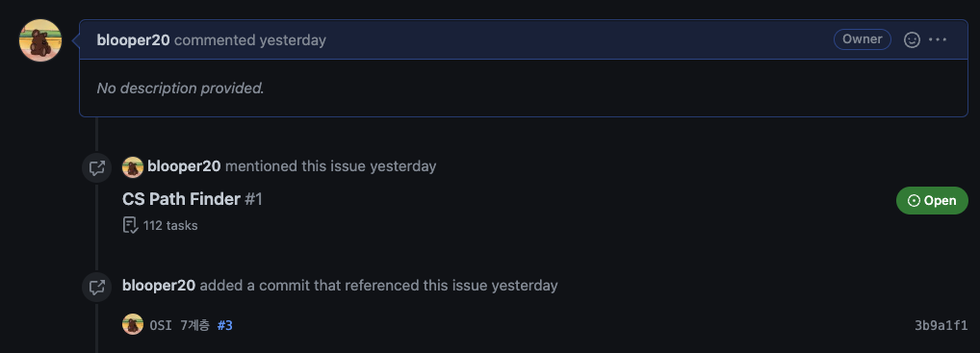Click blooper20 in the added a commit line
980x353 pixels.
pyautogui.click(x=159, y=286)
